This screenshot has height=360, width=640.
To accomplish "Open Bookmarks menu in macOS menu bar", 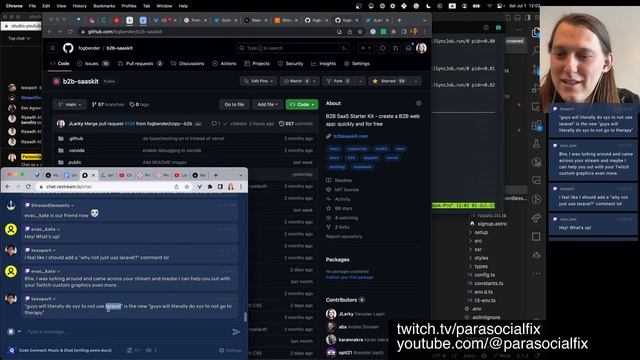I will 104,6.
